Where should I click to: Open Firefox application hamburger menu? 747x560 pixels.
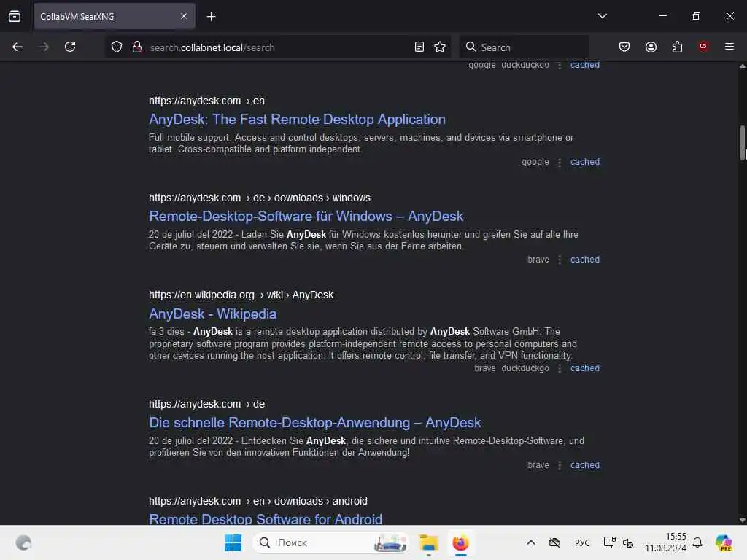pos(729,47)
